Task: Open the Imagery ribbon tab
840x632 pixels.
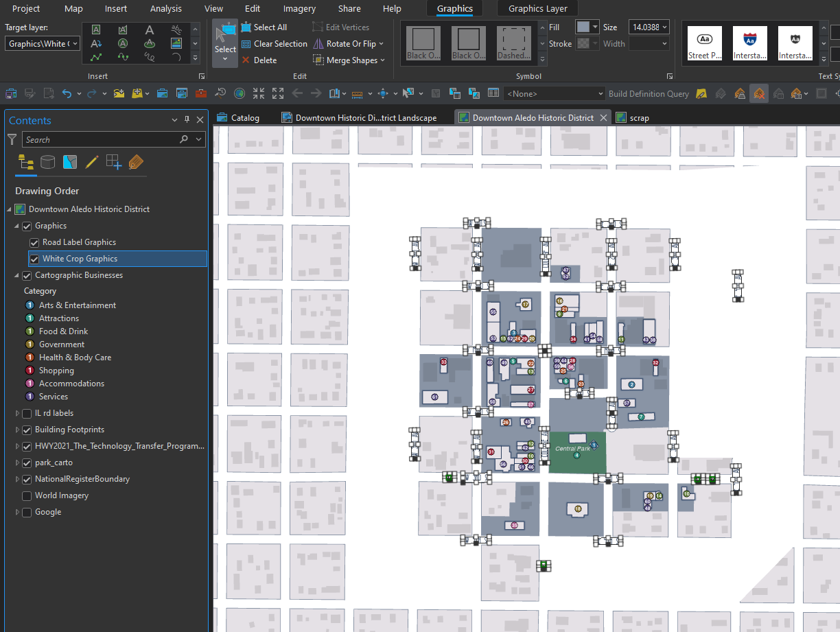Action: (x=299, y=8)
